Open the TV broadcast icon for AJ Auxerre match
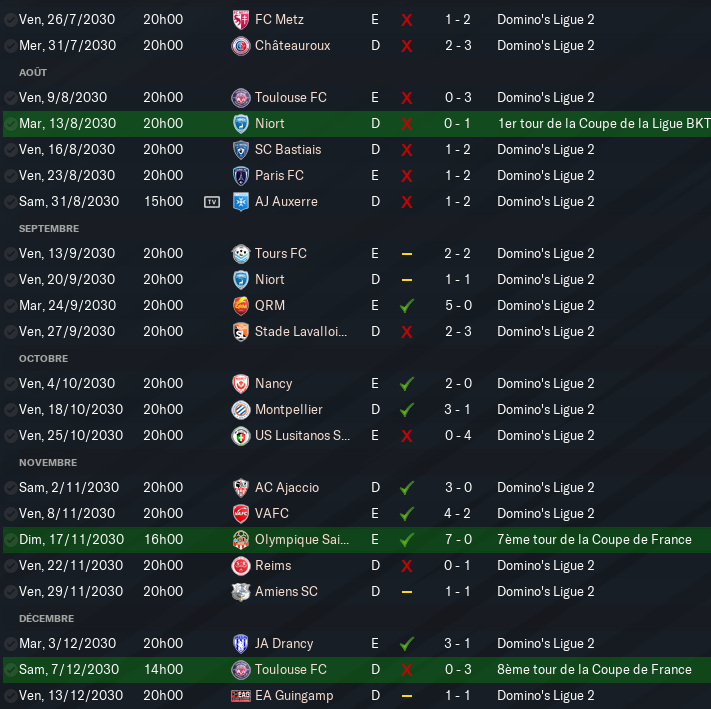The image size is (711, 709). (x=212, y=202)
